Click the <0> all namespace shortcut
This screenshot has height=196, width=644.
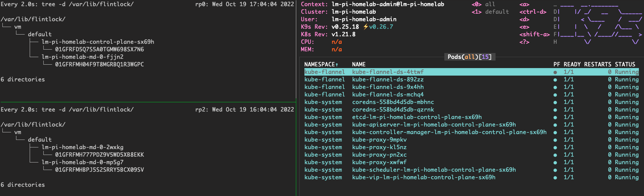pyautogui.click(x=483, y=4)
